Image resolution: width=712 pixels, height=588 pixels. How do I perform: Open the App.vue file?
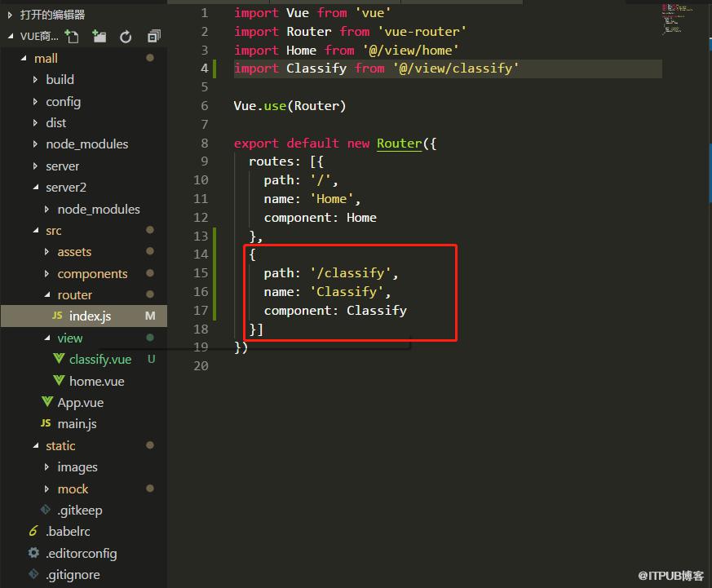[81, 402]
